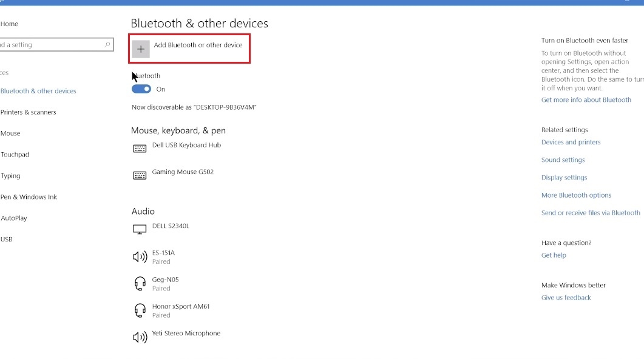Select the Dell USB Keyboard Hub device icon
The height and width of the screenshot is (359, 644).
140,147
